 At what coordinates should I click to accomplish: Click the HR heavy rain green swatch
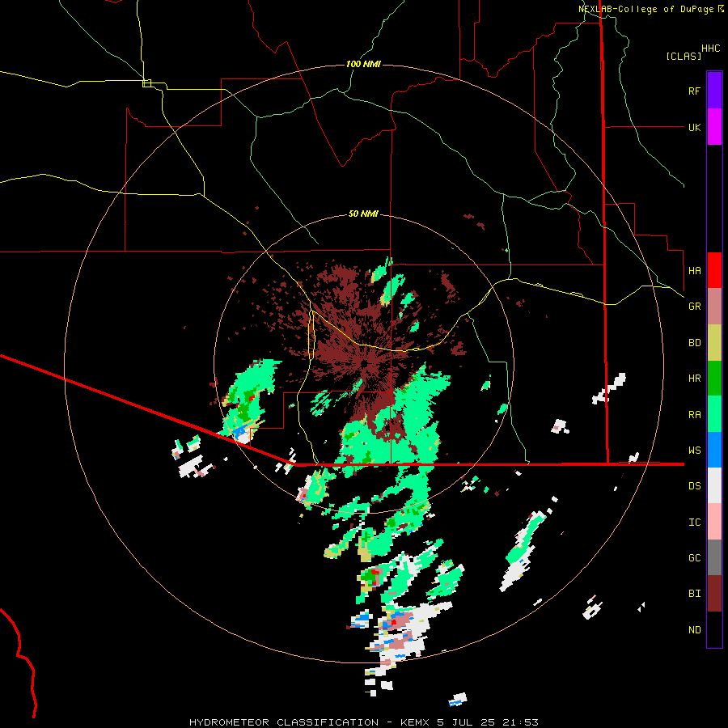(x=714, y=379)
